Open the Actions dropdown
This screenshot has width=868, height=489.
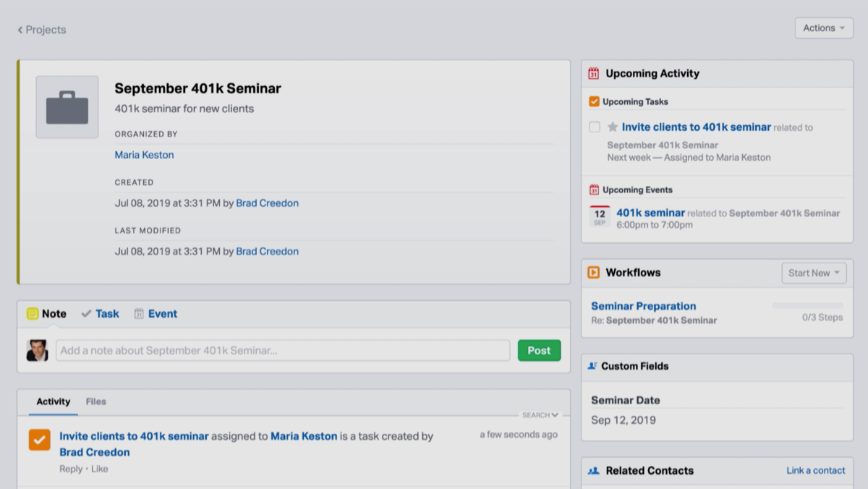coord(824,28)
